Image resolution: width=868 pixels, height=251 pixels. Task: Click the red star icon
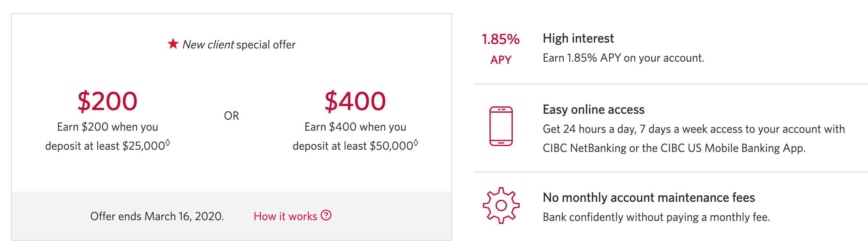pyautogui.click(x=173, y=44)
